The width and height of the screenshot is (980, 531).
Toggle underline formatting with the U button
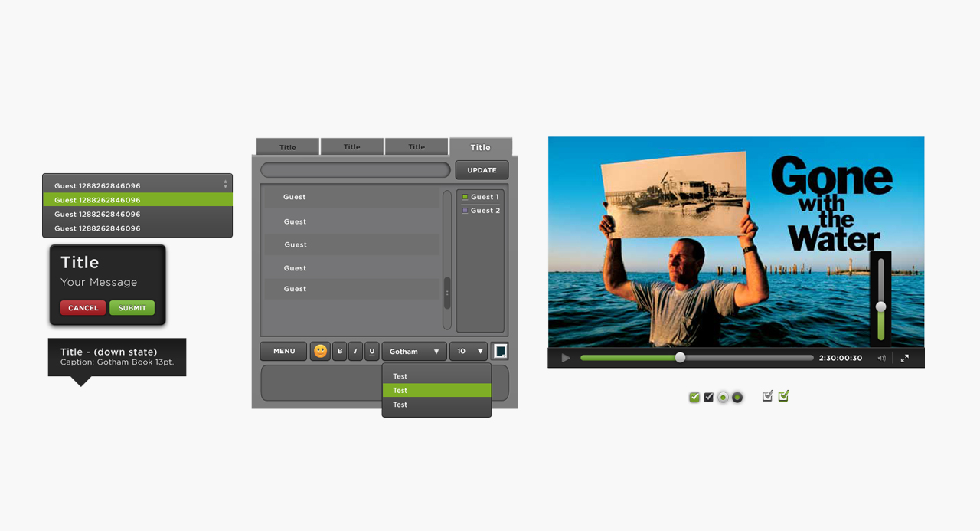[x=372, y=351]
